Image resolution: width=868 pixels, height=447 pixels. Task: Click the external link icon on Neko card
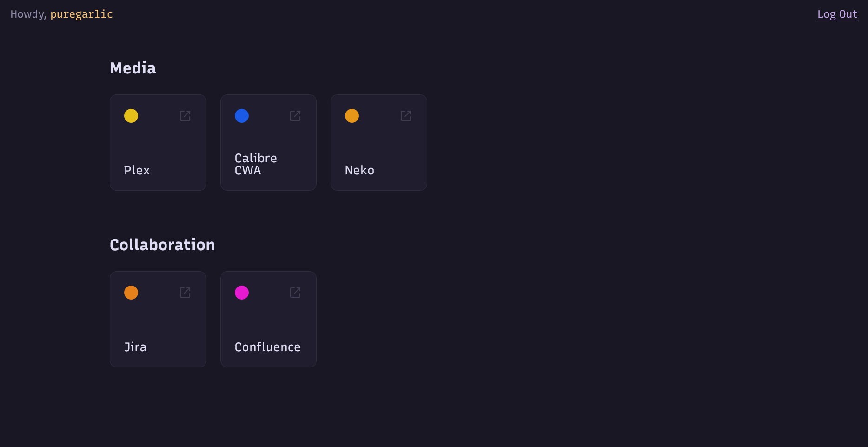[x=406, y=115]
